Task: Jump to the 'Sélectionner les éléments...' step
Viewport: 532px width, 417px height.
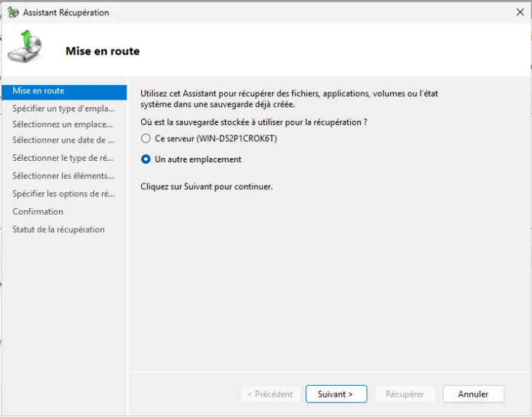Action: point(63,175)
